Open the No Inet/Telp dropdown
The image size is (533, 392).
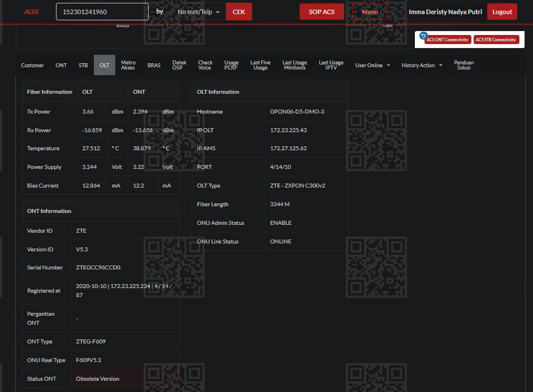click(198, 12)
